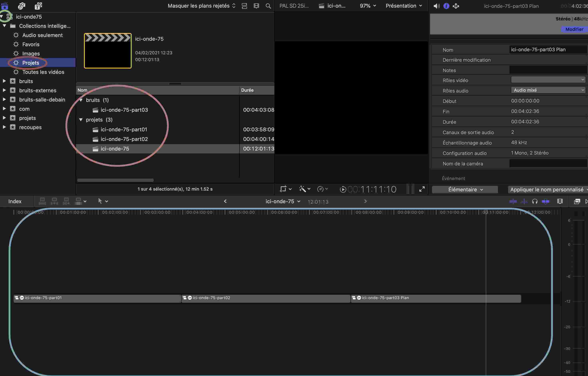Toggle snapping in the timeline toolbar
This screenshot has height=376, width=588.
(x=546, y=201)
